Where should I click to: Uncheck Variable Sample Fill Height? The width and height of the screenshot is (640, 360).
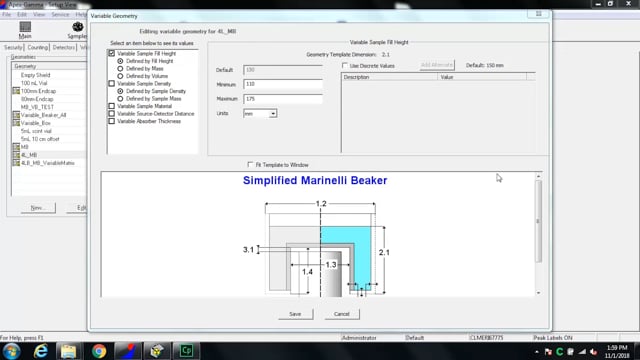point(111,53)
